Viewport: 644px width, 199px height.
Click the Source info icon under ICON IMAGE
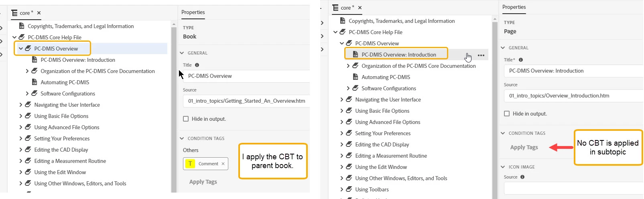pos(522,177)
